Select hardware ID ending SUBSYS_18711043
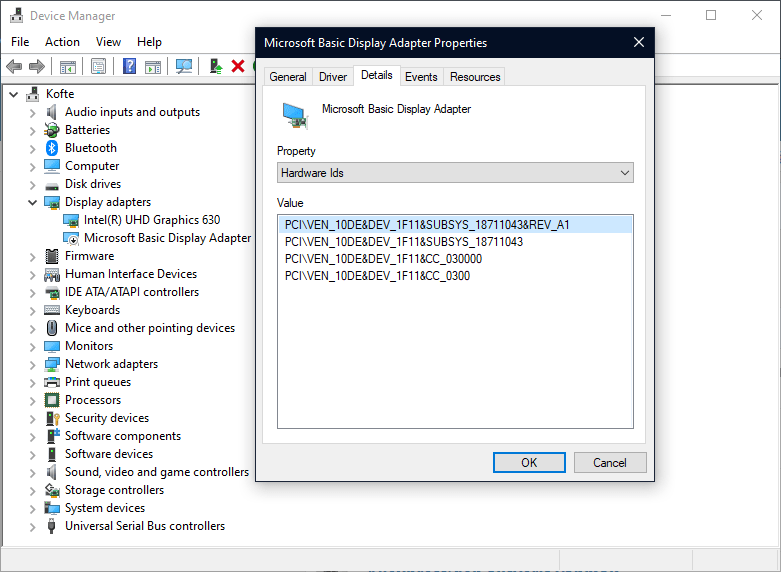781x572 pixels. [x=404, y=242]
